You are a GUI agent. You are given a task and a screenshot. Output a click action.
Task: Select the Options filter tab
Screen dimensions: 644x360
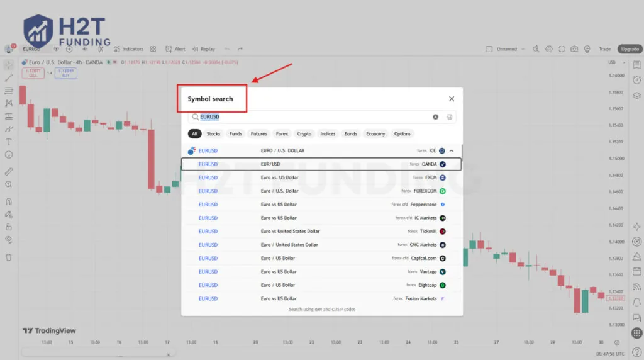tap(402, 133)
